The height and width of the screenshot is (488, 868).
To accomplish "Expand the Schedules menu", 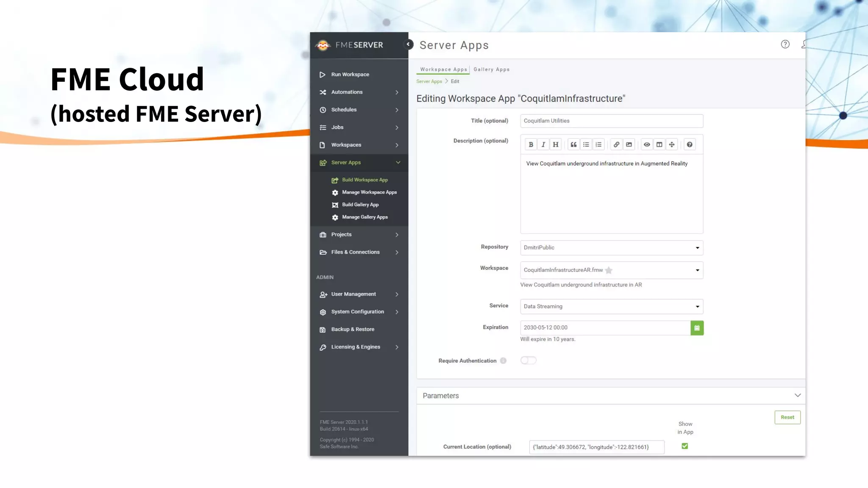I will [x=359, y=110].
